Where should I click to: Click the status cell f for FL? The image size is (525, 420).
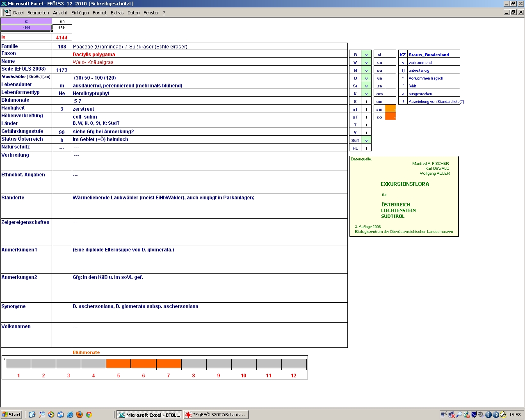pyautogui.click(x=366, y=148)
